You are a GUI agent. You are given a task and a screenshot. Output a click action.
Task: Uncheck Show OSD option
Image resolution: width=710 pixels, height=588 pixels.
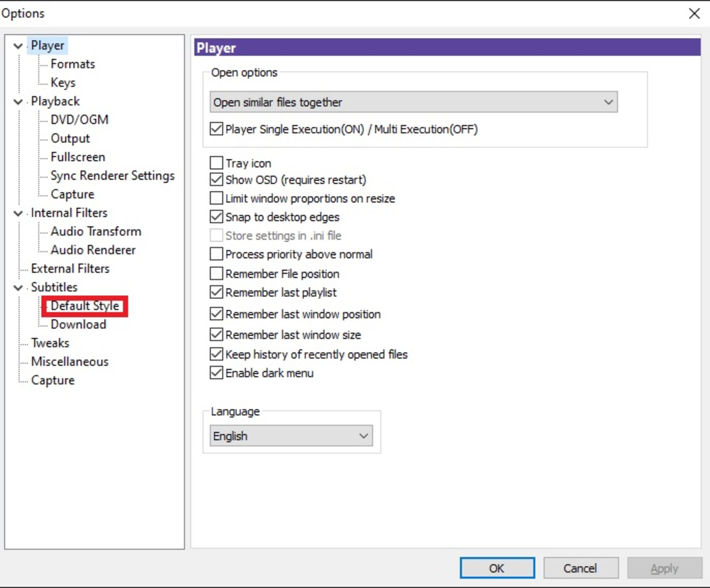pyautogui.click(x=216, y=180)
